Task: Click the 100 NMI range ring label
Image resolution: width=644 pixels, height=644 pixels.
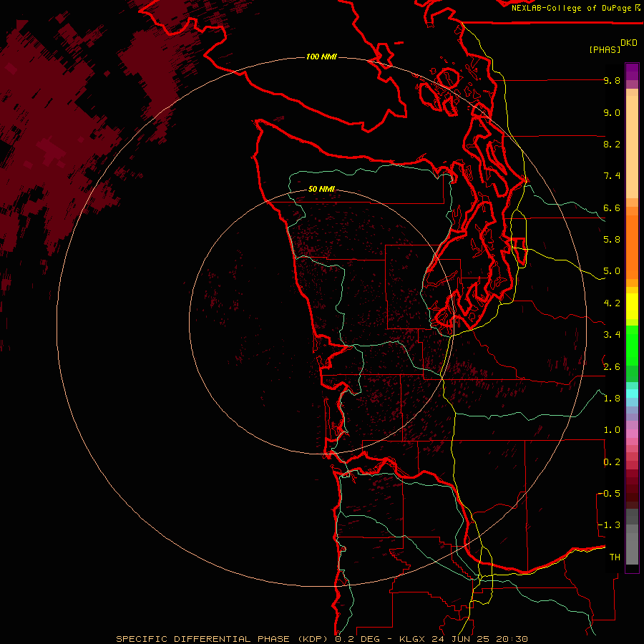Action: point(321,57)
